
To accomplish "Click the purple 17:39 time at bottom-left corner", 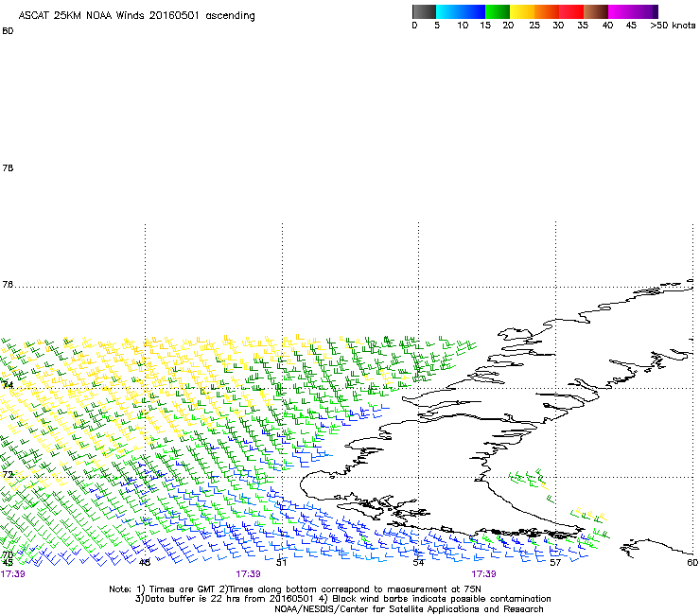I will pos(12,574).
